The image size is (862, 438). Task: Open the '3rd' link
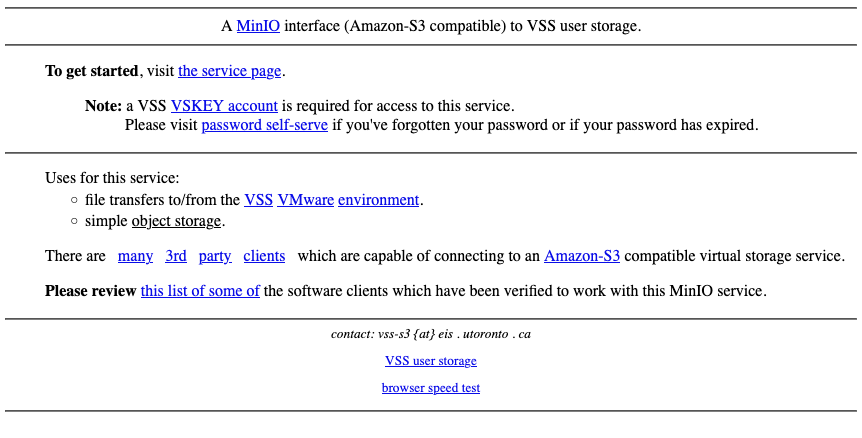tap(176, 256)
